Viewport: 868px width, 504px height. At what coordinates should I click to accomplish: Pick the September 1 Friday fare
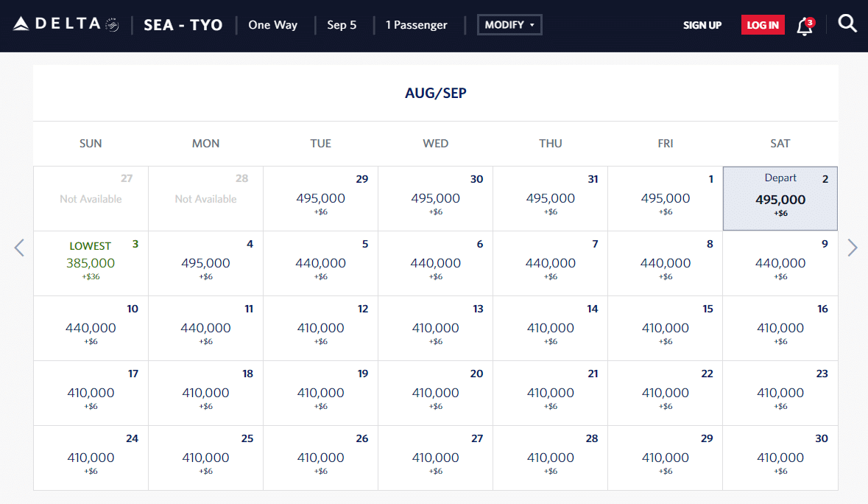pos(666,199)
